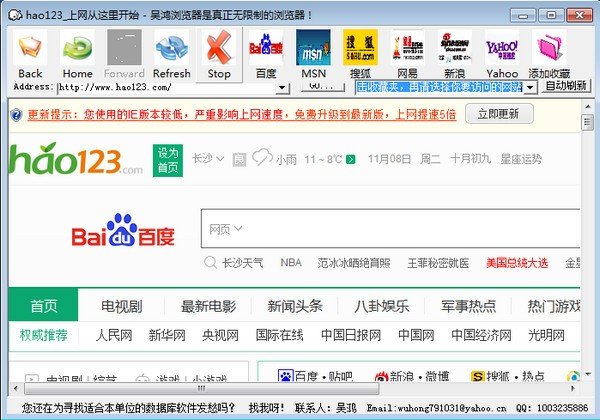The height and width of the screenshot is (420, 600).
Task: Open the 国际在线 link
Action: point(280,335)
